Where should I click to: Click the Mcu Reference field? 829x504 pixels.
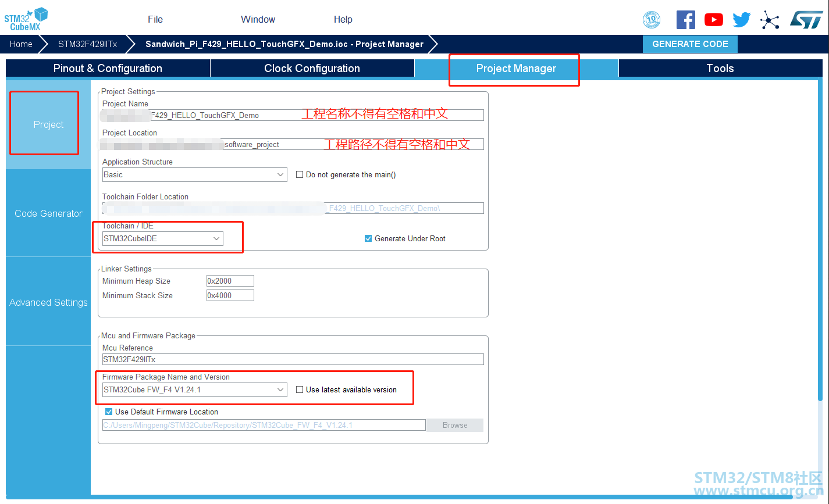pyautogui.click(x=293, y=359)
